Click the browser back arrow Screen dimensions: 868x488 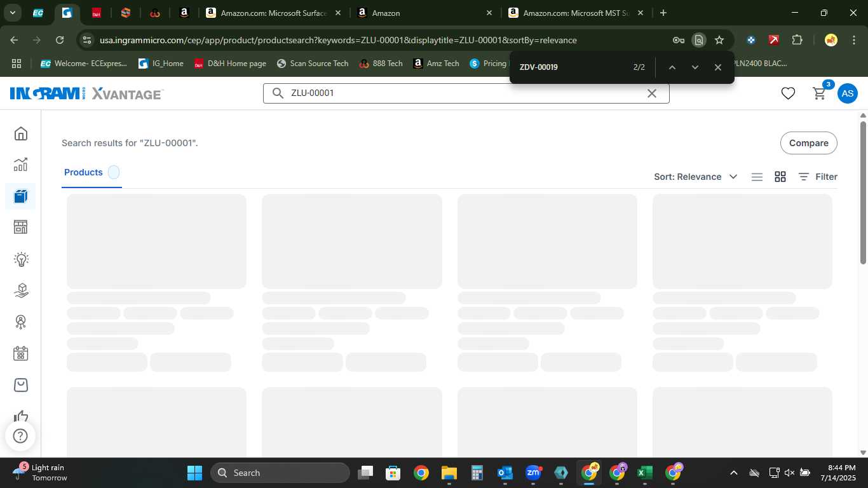14,40
